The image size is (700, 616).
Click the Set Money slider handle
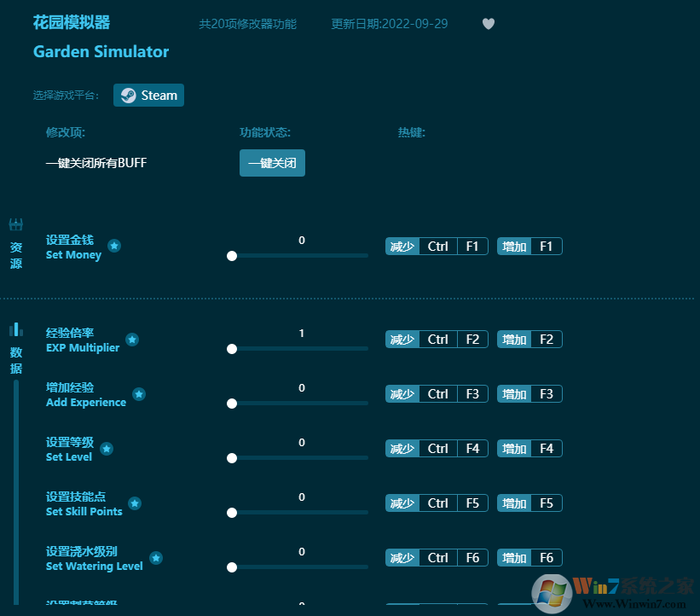[x=232, y=255]
